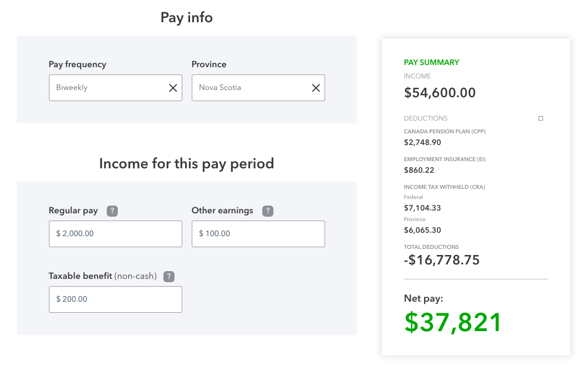
Task: Click the Federal income tax amount
Action: point(422,208)
